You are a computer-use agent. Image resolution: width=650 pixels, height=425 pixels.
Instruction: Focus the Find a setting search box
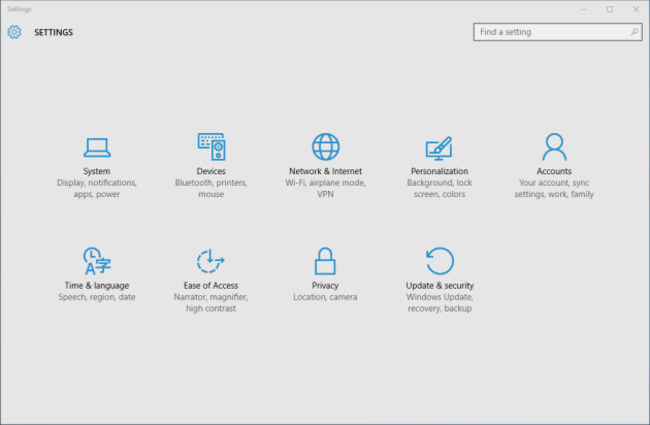(558, 32)
